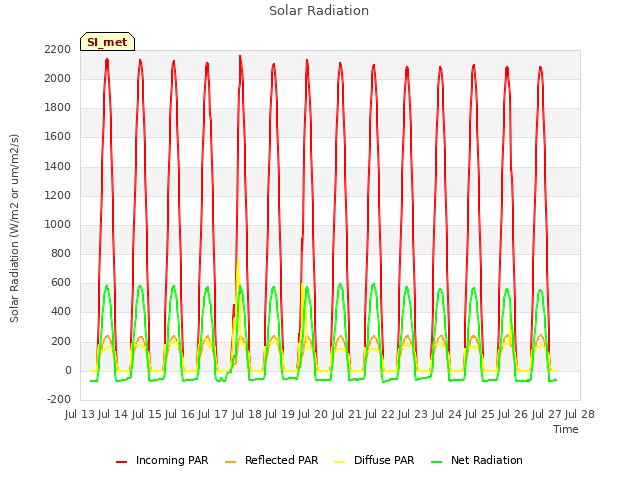
Task: Select the Diffuse PAR legend label
Action: click(x=384, y=460)
